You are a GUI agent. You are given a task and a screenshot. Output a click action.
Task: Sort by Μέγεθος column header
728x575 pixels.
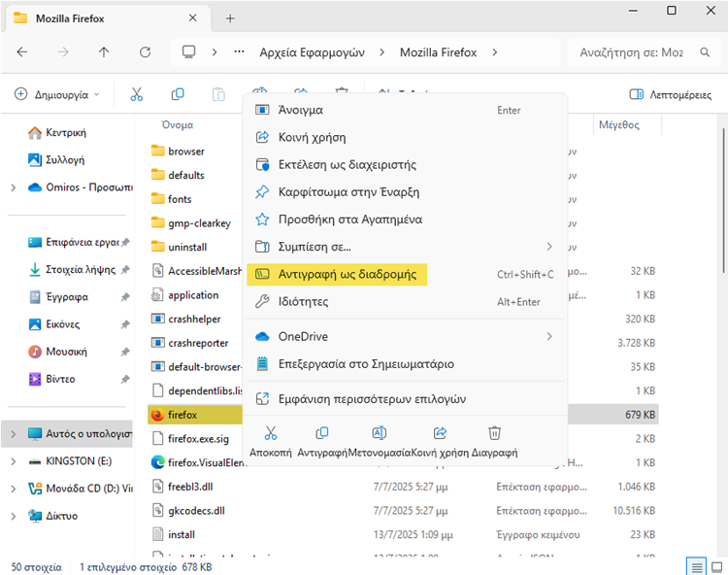point(619,124)
